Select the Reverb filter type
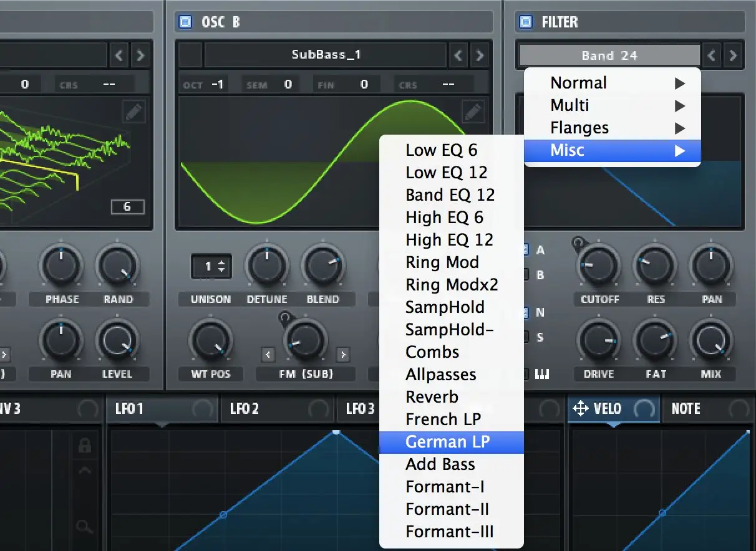 tap(432, 397)
